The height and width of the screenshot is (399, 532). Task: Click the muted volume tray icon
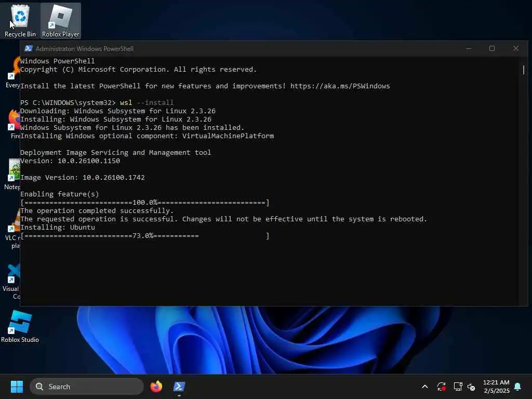click(471, 387)
